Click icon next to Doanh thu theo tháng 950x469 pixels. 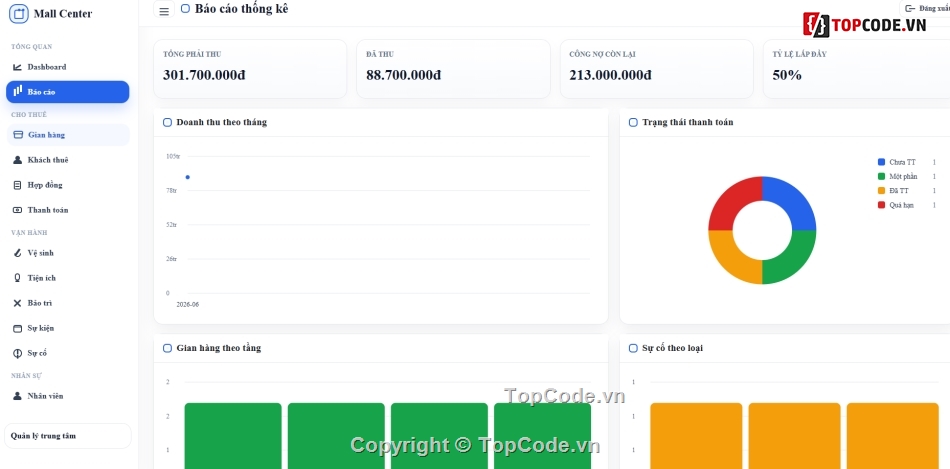tap(168, 122)
